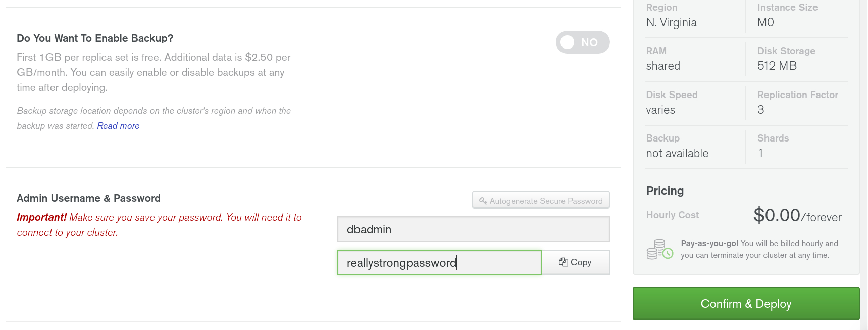Click the Shards count value

(761, 153)
